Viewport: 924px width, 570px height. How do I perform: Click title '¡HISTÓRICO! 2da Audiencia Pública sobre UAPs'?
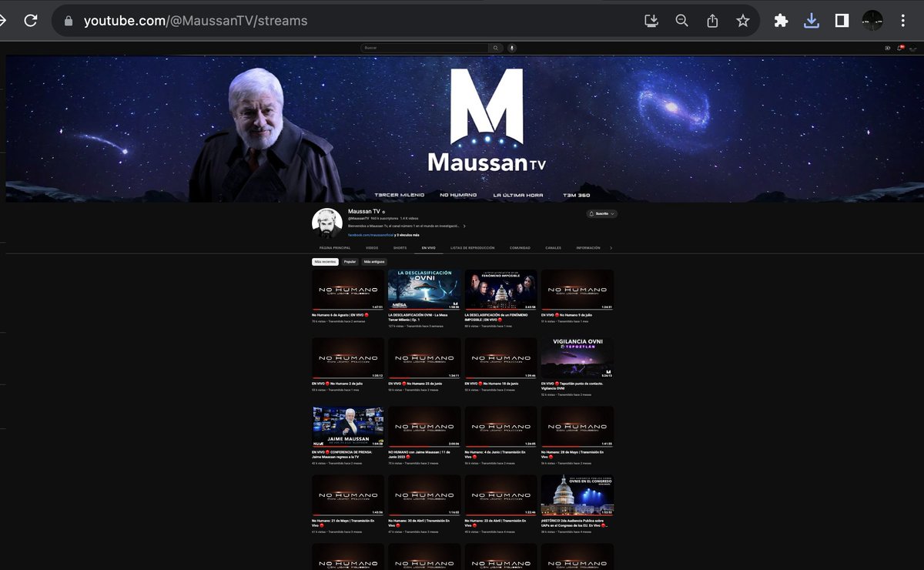574,525
